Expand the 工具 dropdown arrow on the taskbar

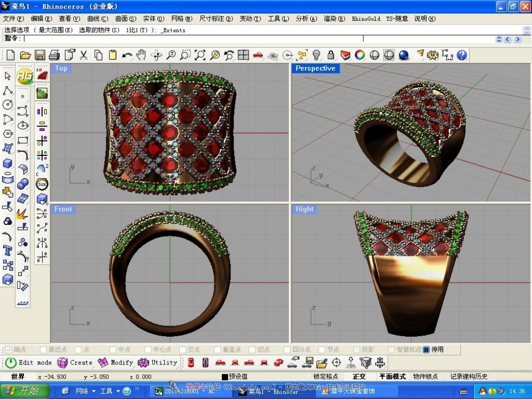click(118, 391)
